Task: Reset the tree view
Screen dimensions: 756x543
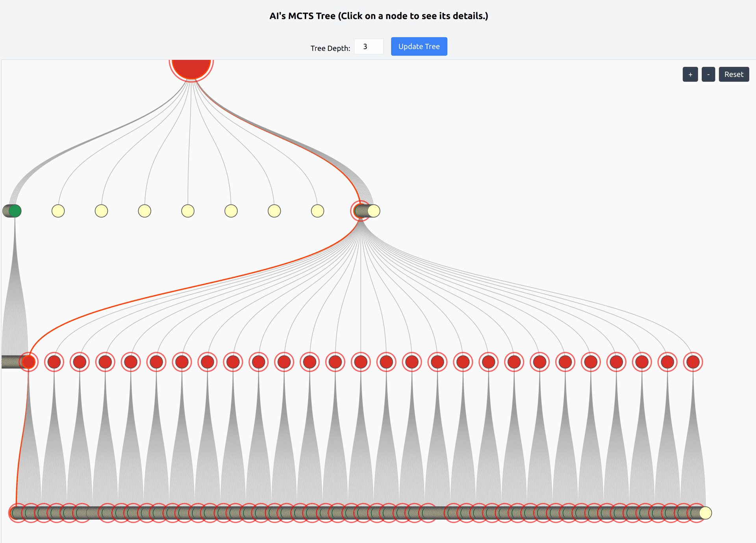Action: coord(734,74)
